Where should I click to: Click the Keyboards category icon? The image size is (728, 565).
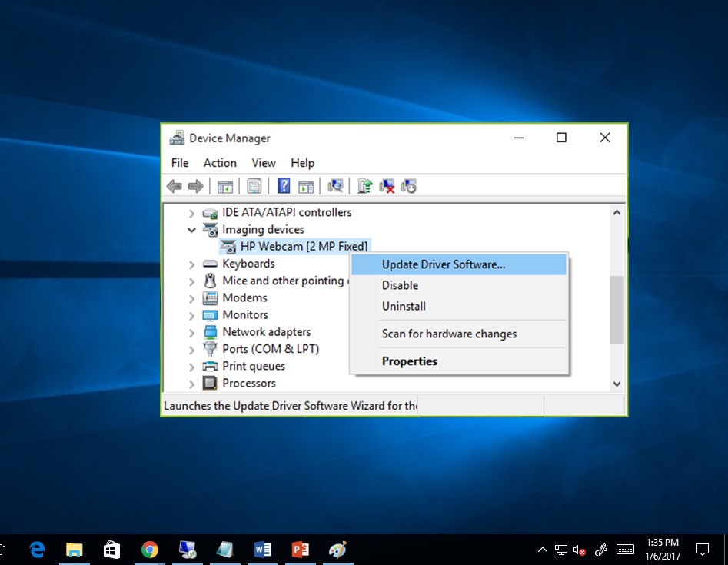click(x=210, y=264)
